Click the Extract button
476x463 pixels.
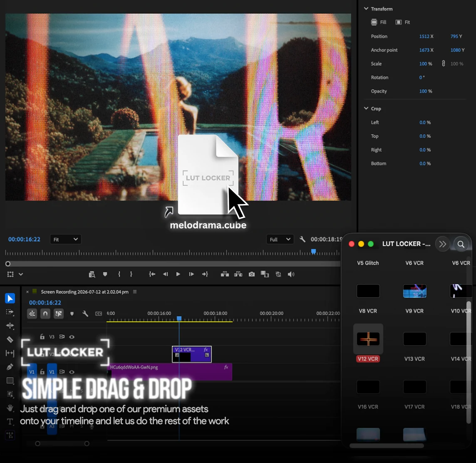[238, 274]
